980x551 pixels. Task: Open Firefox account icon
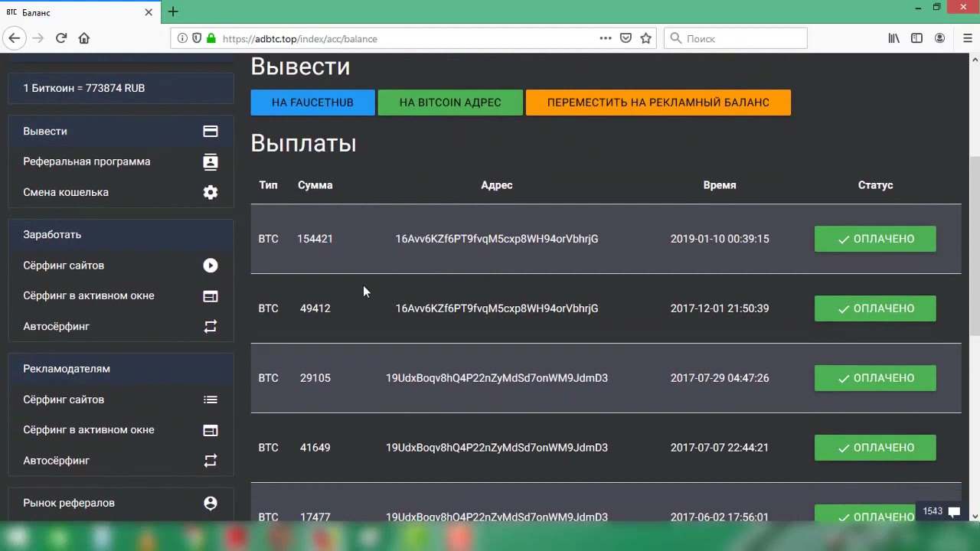click(939, 38)
